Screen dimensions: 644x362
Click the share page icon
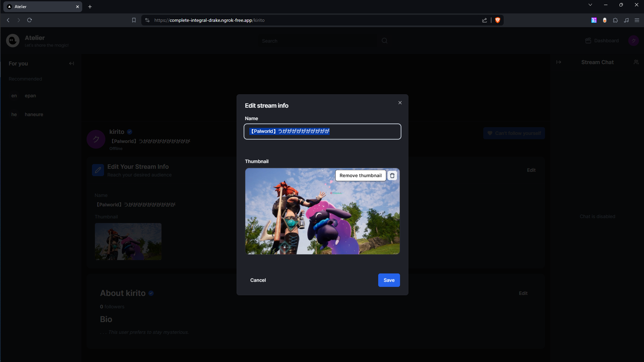click(x=485, y=20)
